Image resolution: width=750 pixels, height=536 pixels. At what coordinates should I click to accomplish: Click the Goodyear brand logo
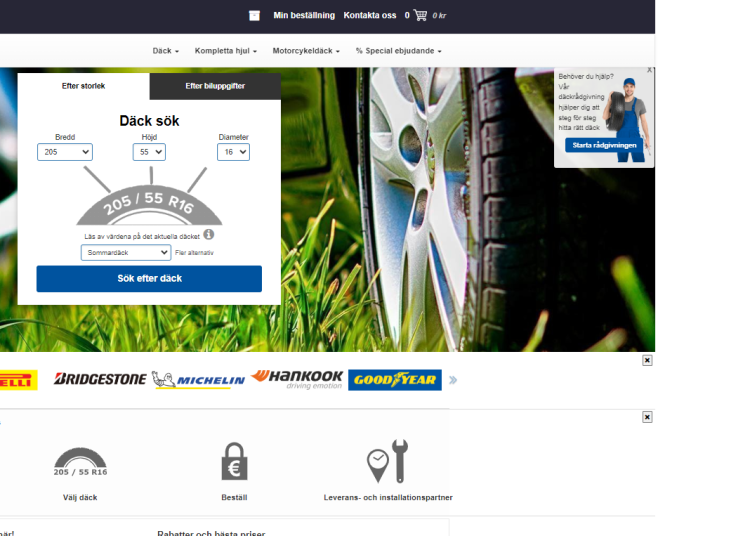(x=395, y=380)
